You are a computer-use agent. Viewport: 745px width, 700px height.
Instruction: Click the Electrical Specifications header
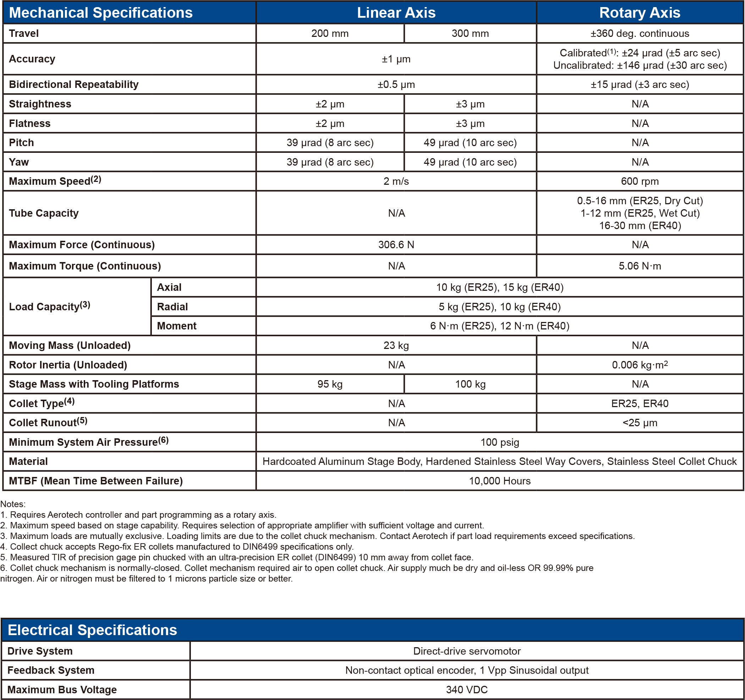coord(92,630)
